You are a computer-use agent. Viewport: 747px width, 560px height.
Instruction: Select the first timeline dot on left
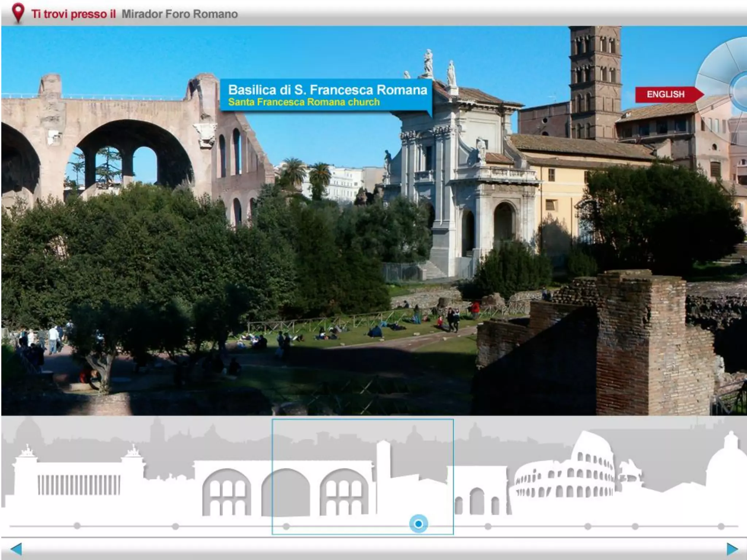pyautogui.click(x=77, y=526)
